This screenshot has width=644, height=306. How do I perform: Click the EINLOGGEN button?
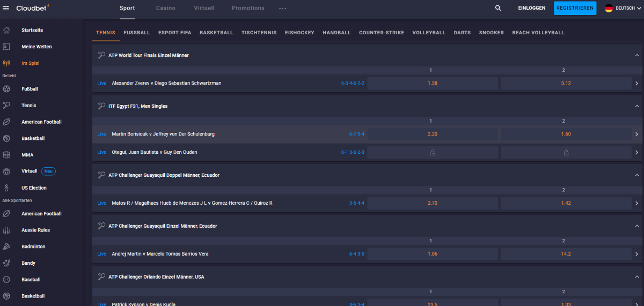532,8
